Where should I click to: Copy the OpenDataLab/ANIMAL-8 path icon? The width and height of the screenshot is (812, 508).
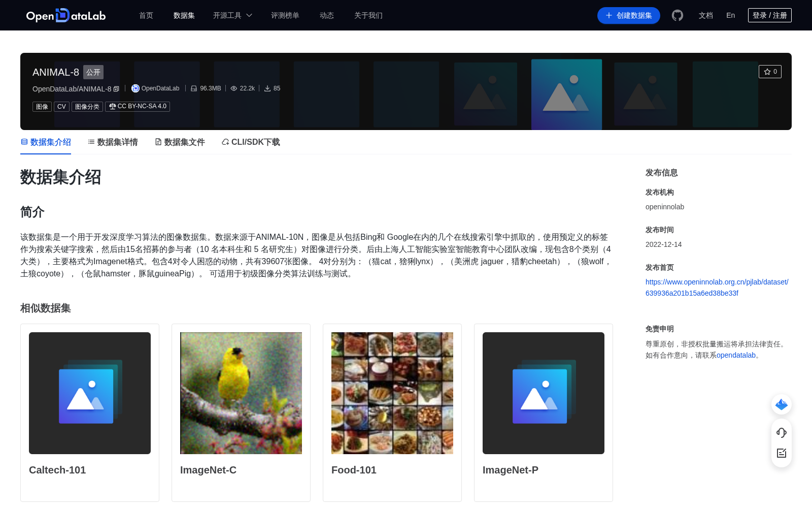point(116,89)
